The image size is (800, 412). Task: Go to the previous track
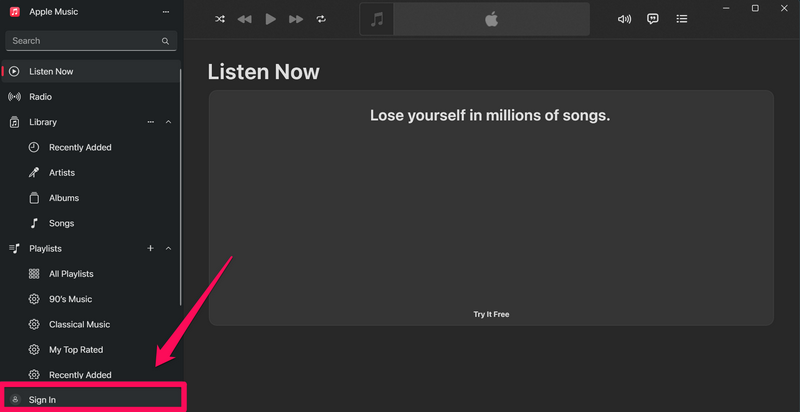(244, 19)
